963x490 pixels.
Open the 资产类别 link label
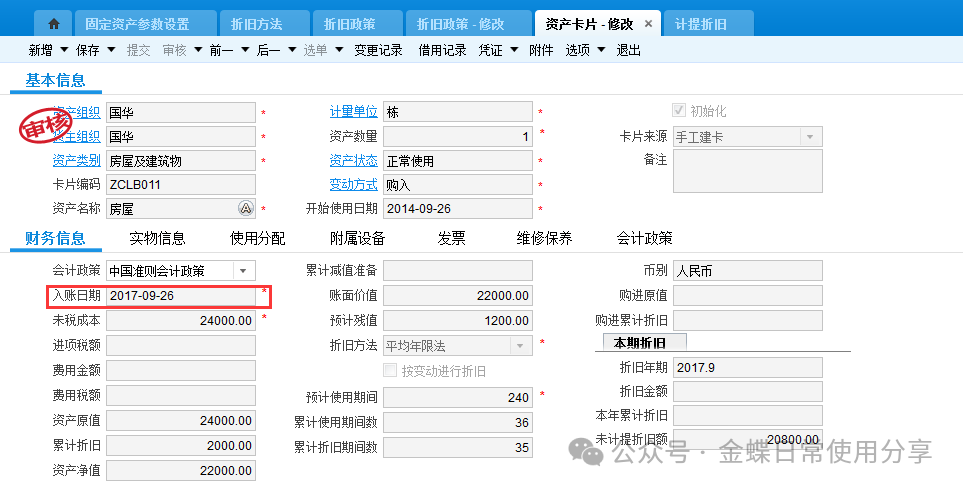76,160
